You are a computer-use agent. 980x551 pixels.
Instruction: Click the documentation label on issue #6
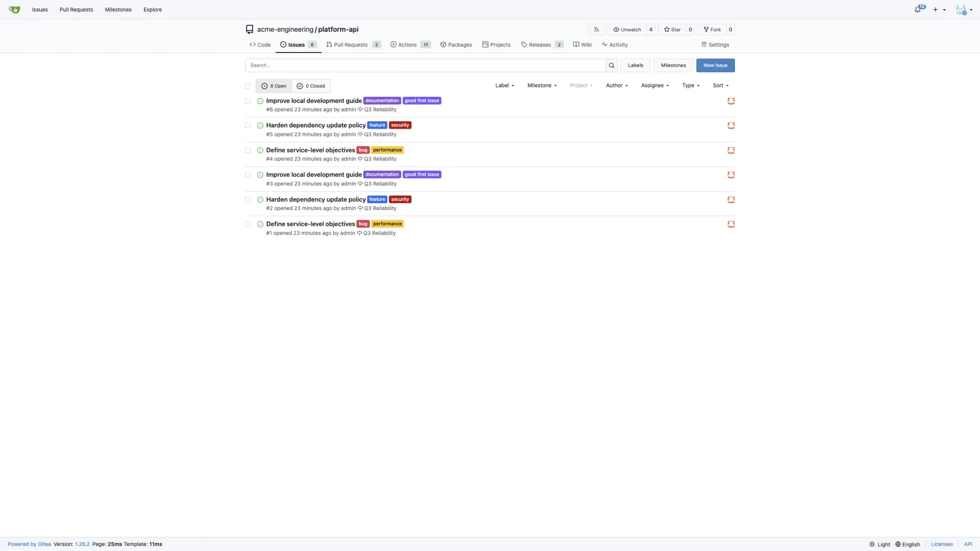coord(382,101)
